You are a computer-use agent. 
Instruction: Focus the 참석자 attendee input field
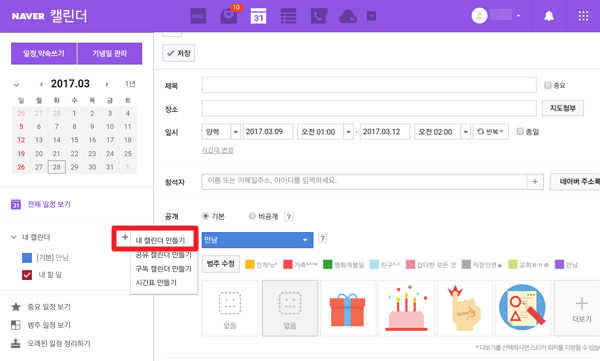coord(364,181)
